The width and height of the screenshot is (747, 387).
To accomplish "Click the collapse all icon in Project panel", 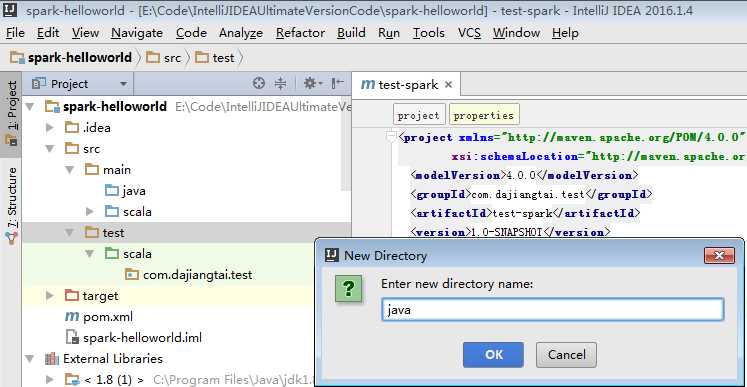I will (x=281, y=83).
